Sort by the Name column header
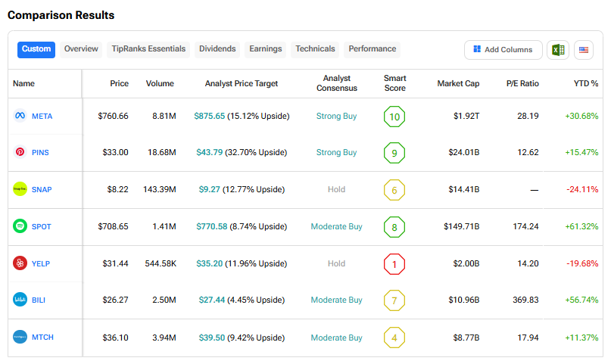 23,83
